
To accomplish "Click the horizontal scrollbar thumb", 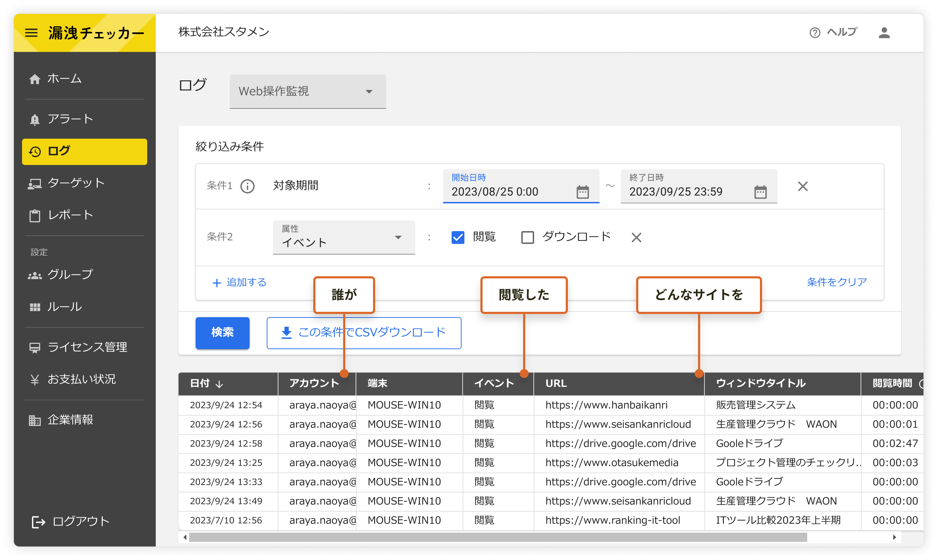I will tap(497, 537).
